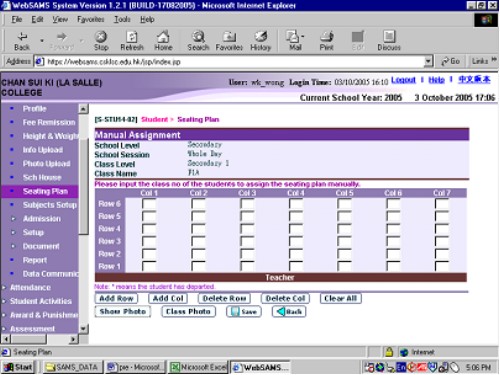
Task: Open the Windows Start button
Action: tap(19, 367)
